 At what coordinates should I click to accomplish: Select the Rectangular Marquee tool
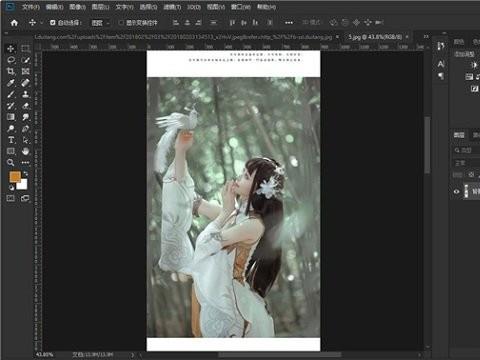coord(25,49)
